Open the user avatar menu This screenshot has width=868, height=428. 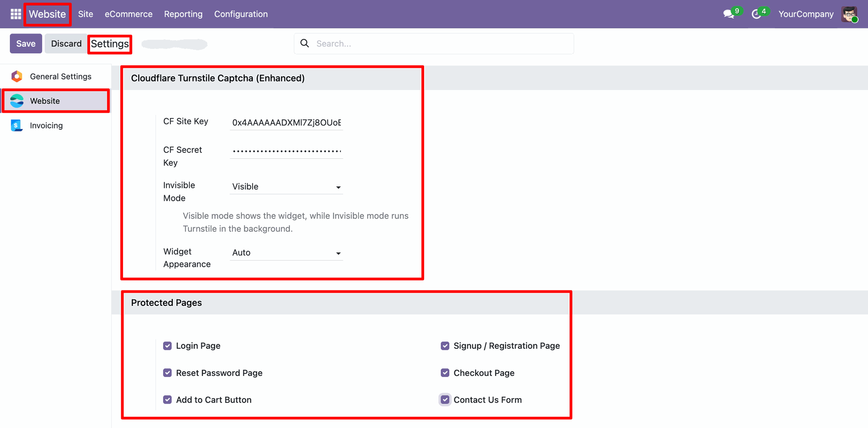point(849,14)
